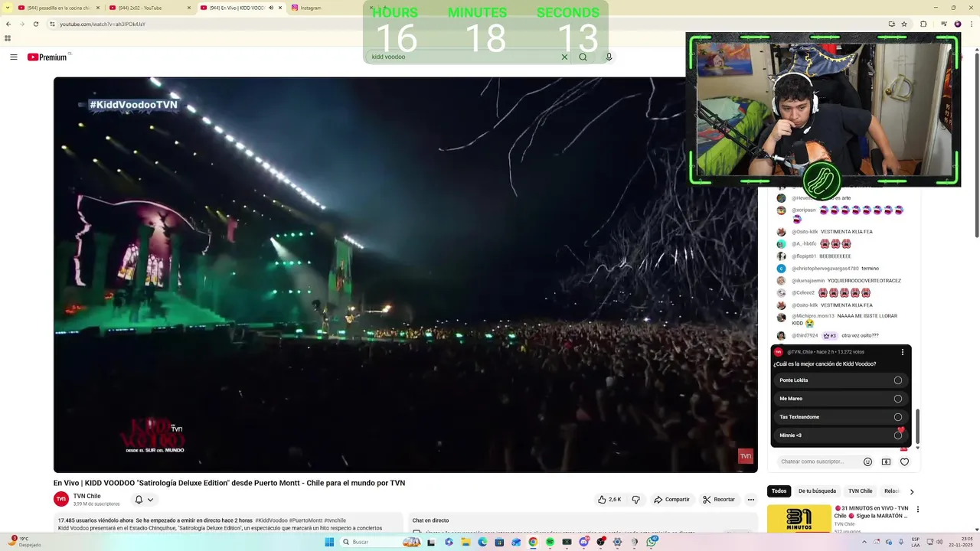Click the Recortar clip button
This screenshot has height=551, width=980.
719,500
